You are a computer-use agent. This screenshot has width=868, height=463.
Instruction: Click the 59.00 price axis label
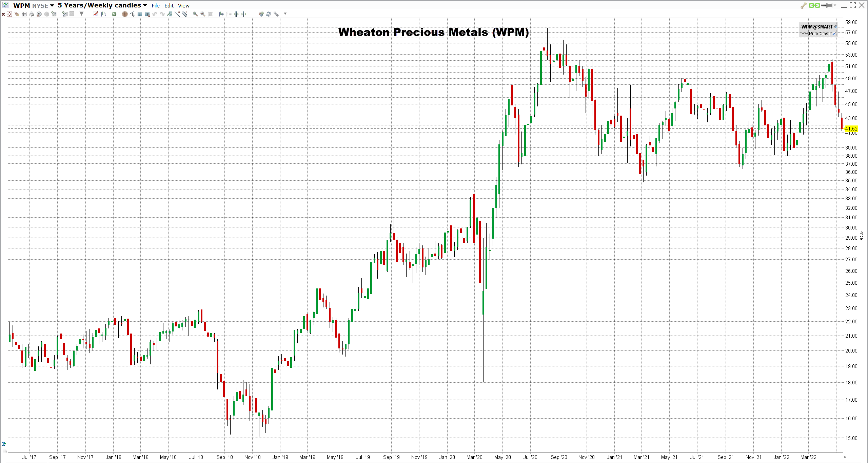tap(851, 22)
